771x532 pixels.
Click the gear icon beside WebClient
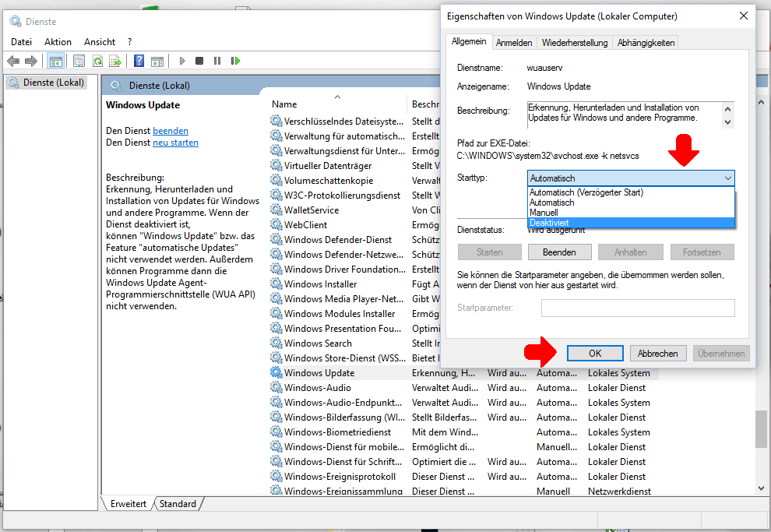click(x=276, y=224)
